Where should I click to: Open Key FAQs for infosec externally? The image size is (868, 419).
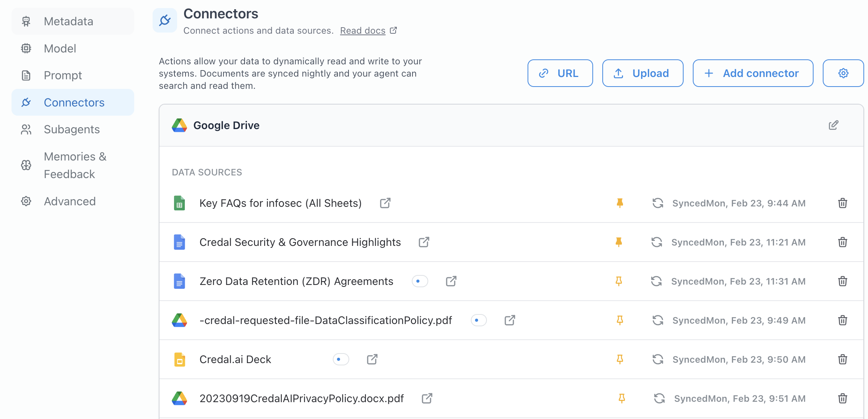385,203
